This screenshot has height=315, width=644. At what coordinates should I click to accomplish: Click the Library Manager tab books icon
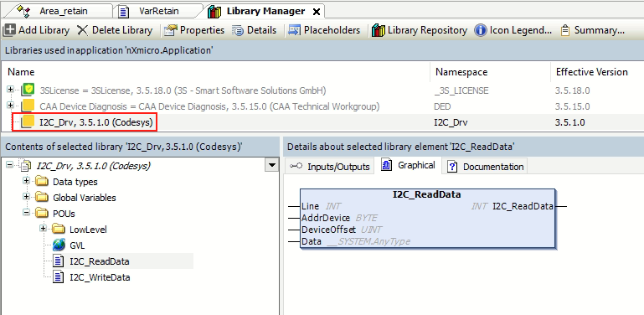pos(214,12)
